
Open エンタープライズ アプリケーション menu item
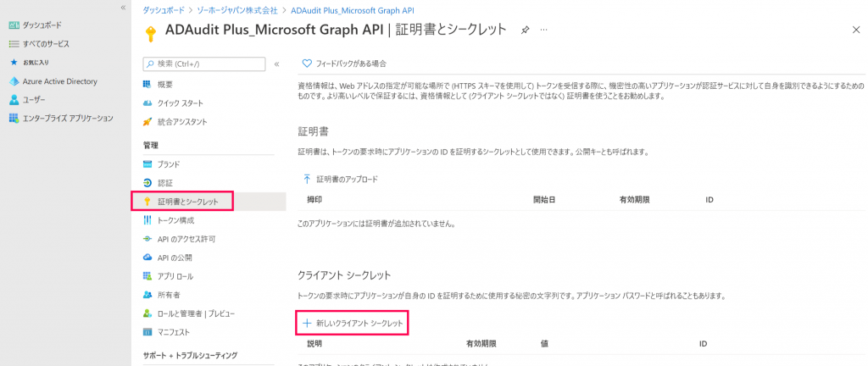[68, 119]
